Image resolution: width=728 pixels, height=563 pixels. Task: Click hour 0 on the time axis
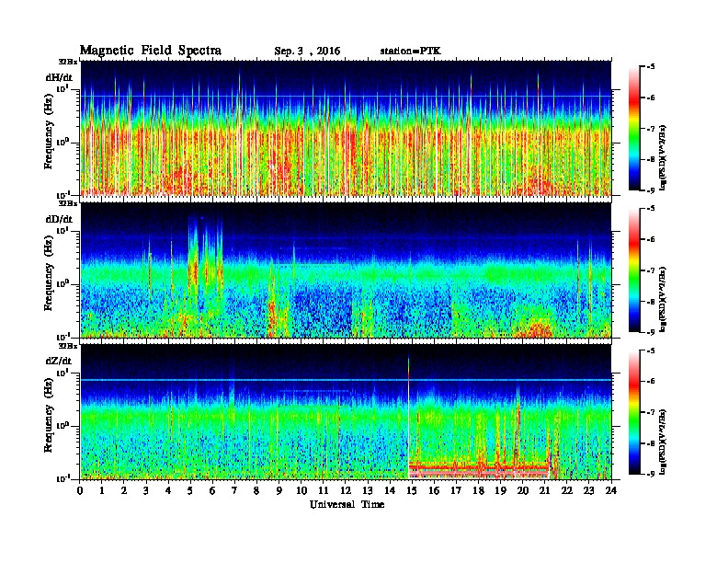[80, 490]
